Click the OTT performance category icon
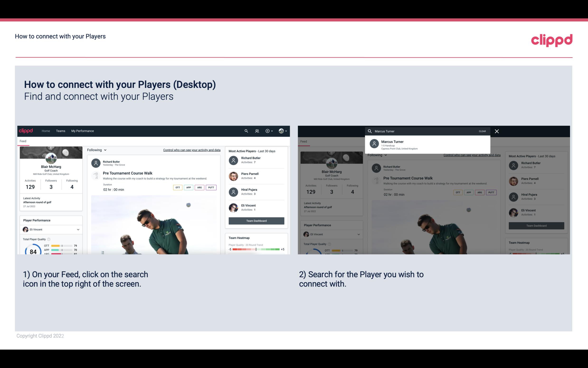 coord(177,187)
